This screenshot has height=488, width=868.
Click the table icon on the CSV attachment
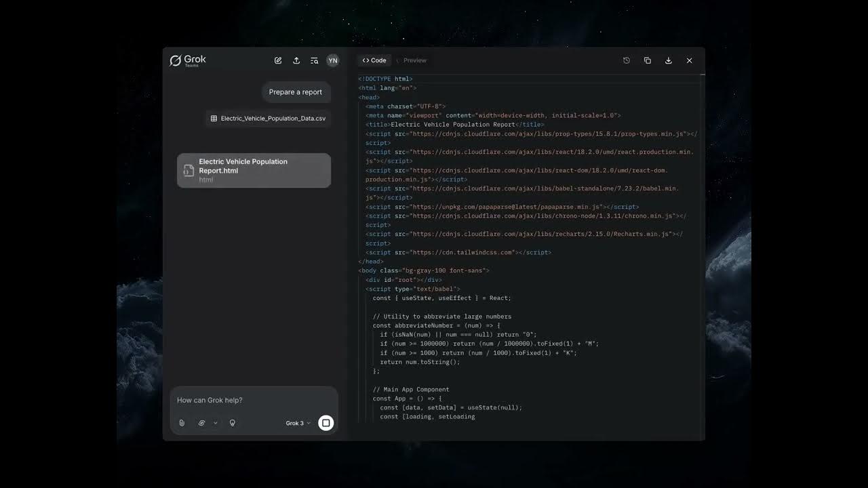[214, 119]
